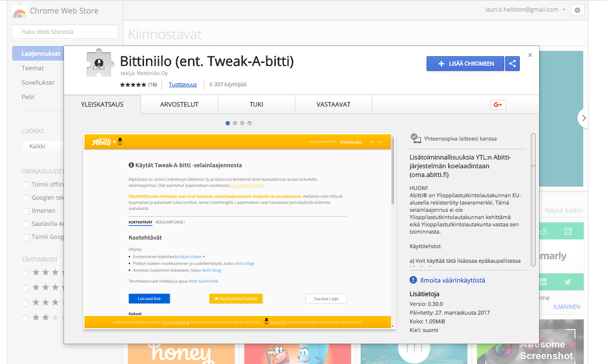Click the 'Kieli: suomi' text

(424, 330)
